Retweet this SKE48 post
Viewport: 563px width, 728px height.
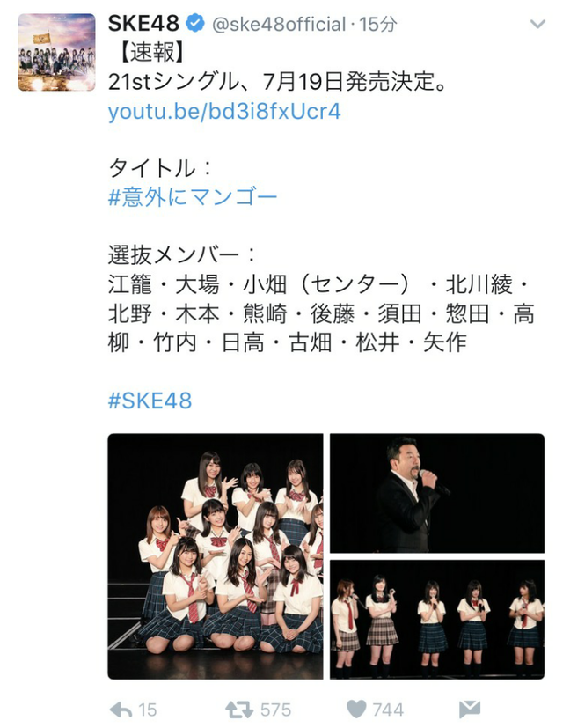(239, 710)
